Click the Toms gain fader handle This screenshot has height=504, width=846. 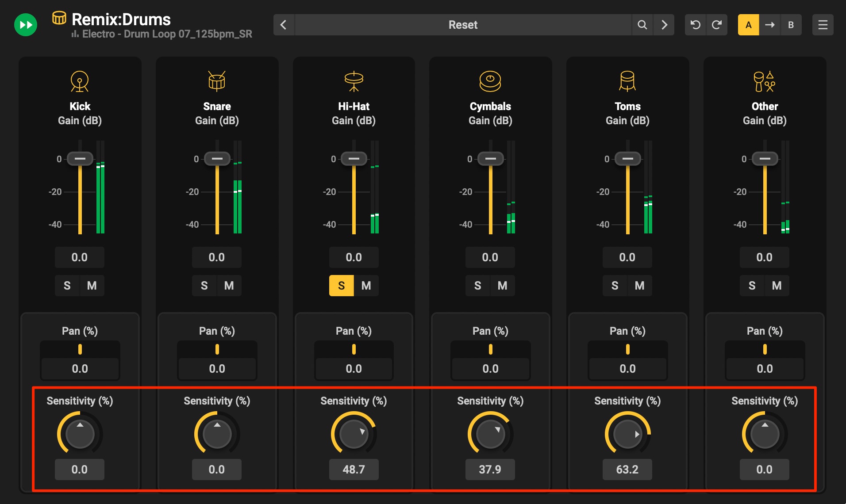[x=628, y=158]
